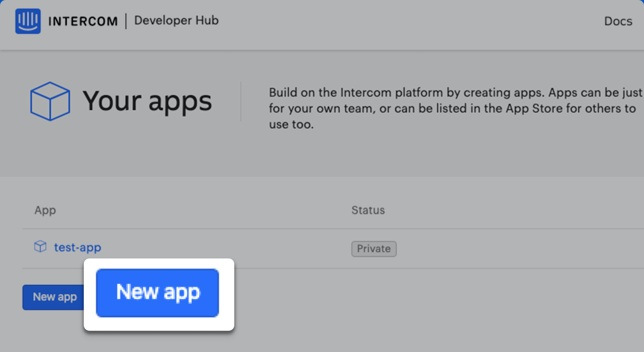Click the small New app button

point(53,297)
